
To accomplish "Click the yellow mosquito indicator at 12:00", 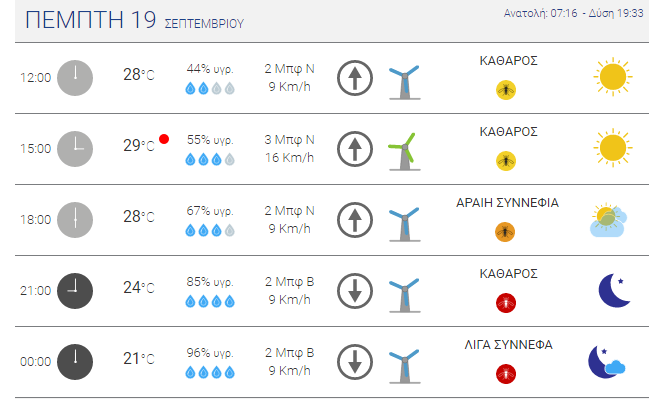I will [506, 90].
